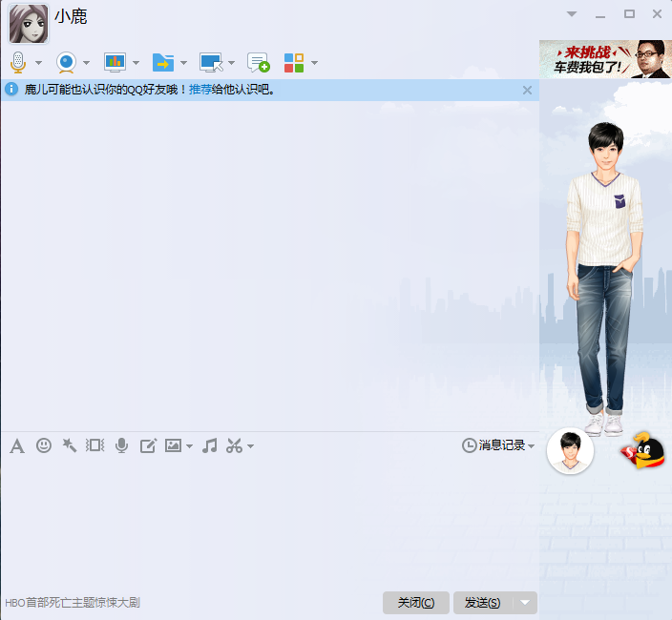
Task: Open the colorful apps grid icon
Action: [294, 63]
